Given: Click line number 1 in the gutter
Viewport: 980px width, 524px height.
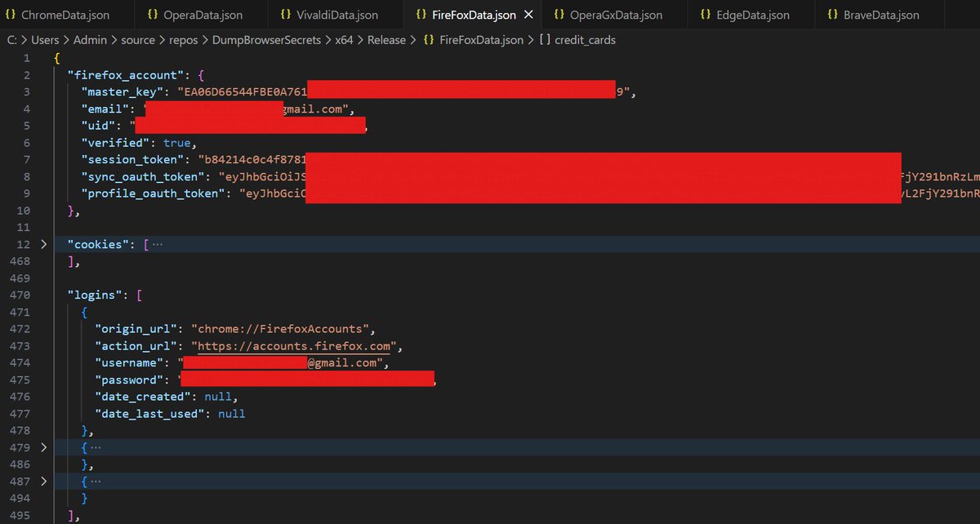Looking at the screenshot, I should (26, 58).
